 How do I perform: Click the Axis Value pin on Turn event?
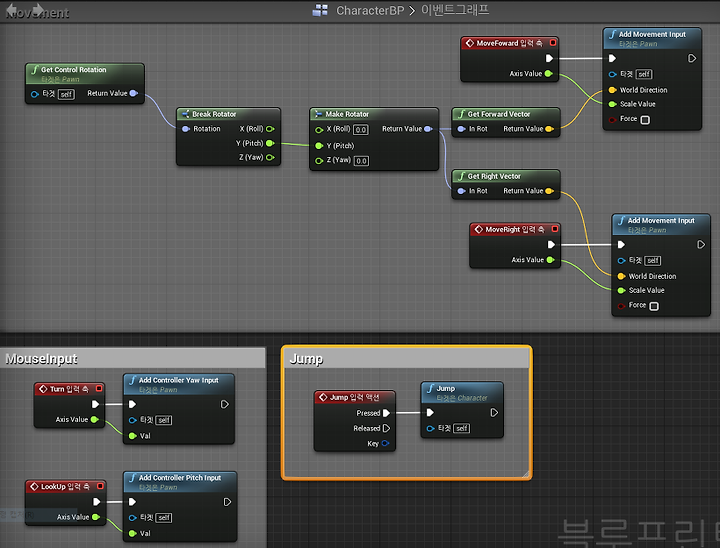94,419
